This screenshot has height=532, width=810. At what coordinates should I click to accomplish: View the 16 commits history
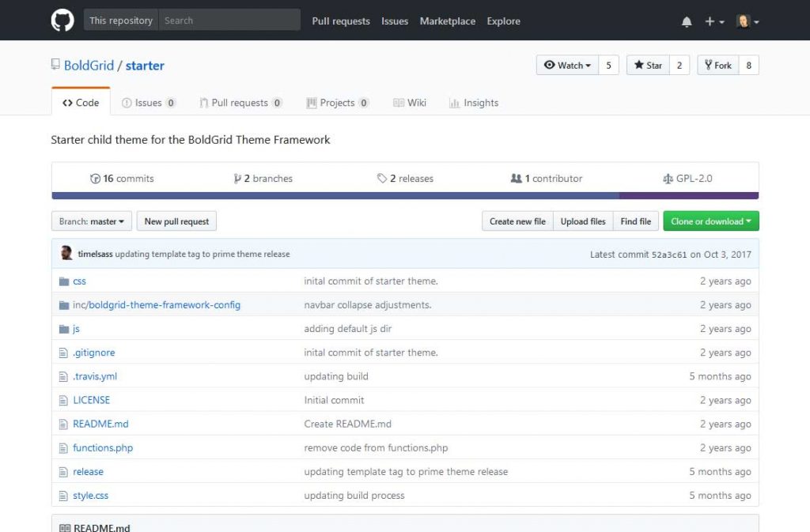tap(122, 179)
